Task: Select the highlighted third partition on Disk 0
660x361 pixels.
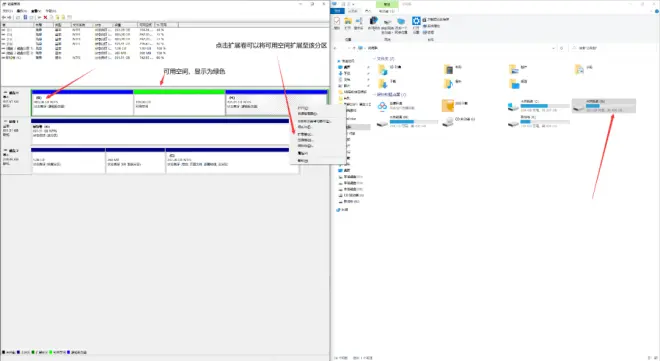Action: (x=277, y=103)
